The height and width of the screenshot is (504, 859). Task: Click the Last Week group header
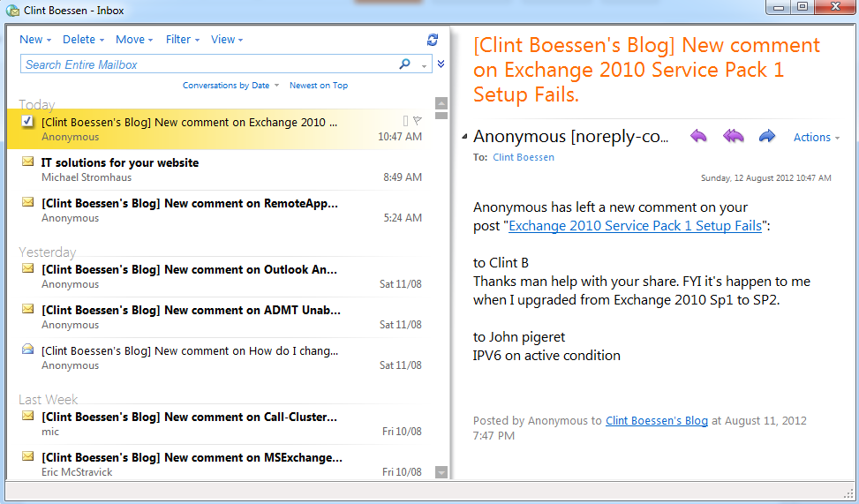tap(49, 399)
